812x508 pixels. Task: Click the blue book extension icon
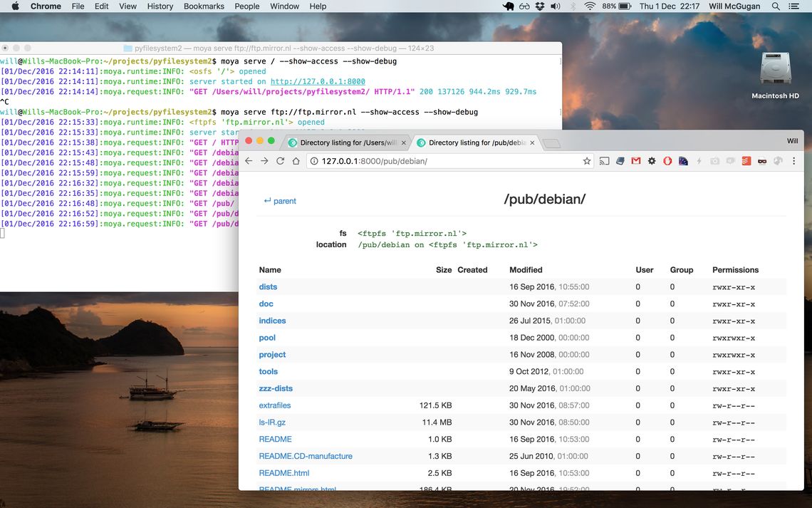[x=620, y=161]
